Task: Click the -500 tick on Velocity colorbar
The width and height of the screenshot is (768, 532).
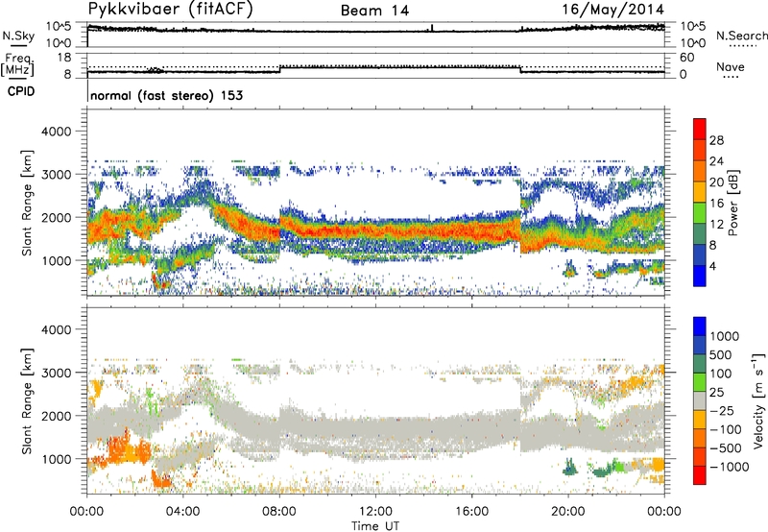Action: click(726, 448)
